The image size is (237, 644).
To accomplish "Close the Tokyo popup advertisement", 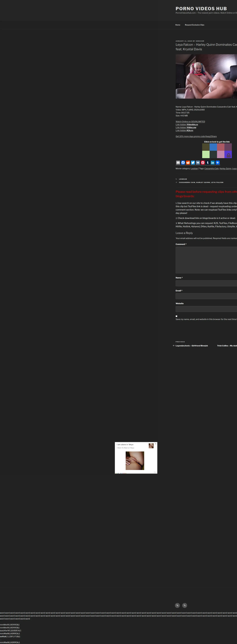I will [x=156, y=444].
